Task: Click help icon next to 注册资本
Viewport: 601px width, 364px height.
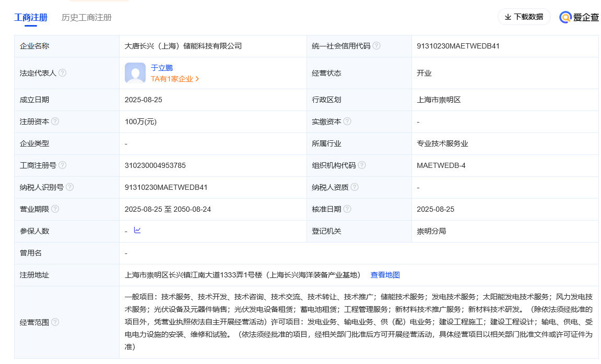Action: click(x=55, y=122)
